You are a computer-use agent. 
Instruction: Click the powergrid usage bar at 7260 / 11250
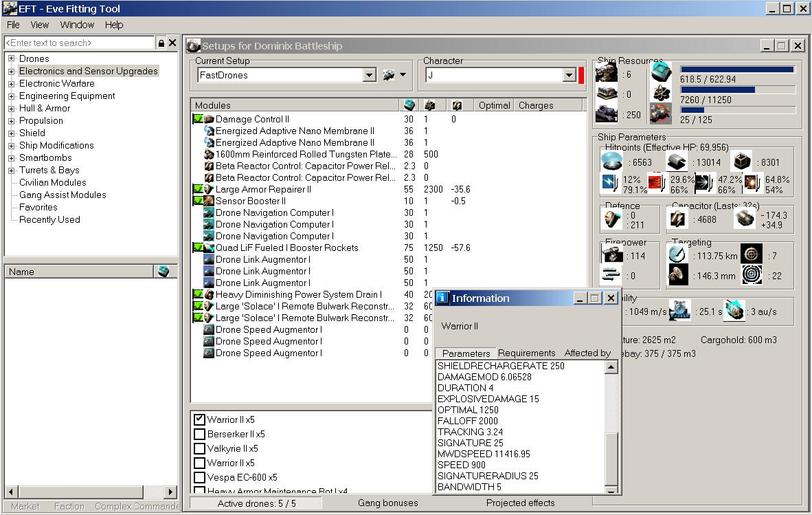[x=737, y=89]
